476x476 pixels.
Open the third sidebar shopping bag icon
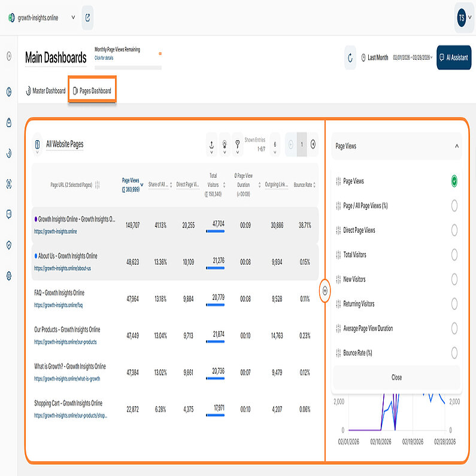click(9, 122)
